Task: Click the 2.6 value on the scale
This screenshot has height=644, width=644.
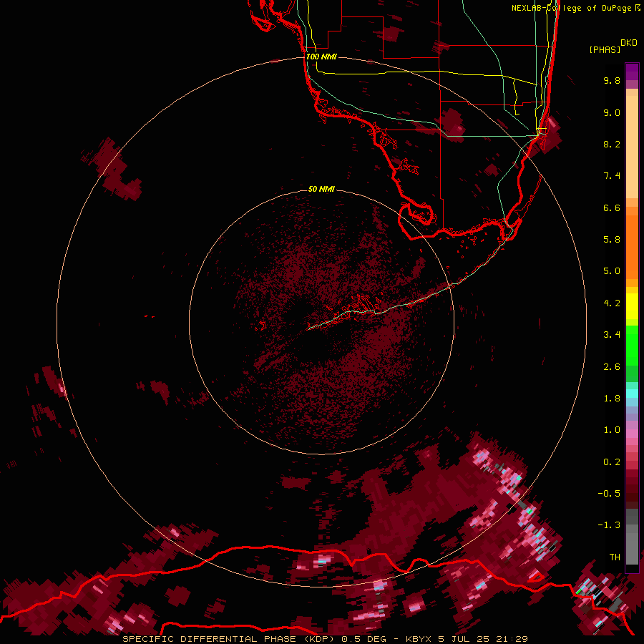Action: 612,367
